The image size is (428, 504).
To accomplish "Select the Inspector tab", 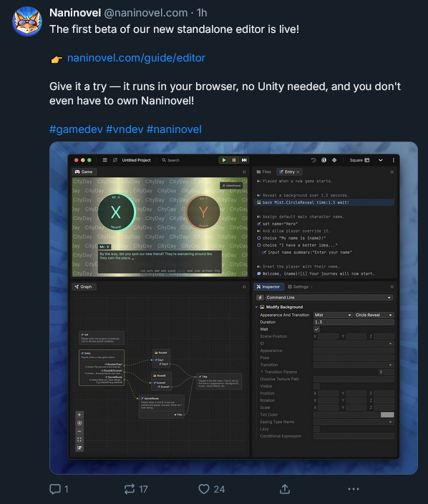I will [x=268, y=287].
